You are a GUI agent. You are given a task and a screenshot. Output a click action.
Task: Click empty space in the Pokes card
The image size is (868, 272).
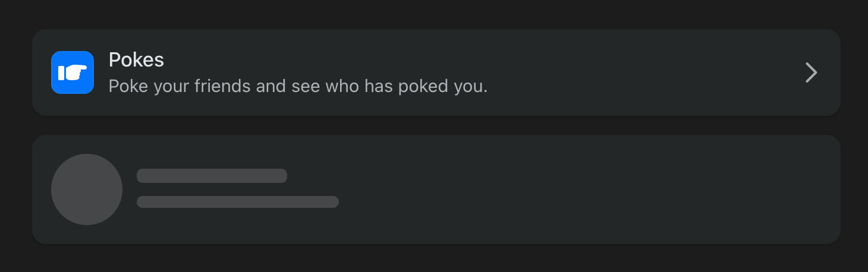tap(624, 72)
